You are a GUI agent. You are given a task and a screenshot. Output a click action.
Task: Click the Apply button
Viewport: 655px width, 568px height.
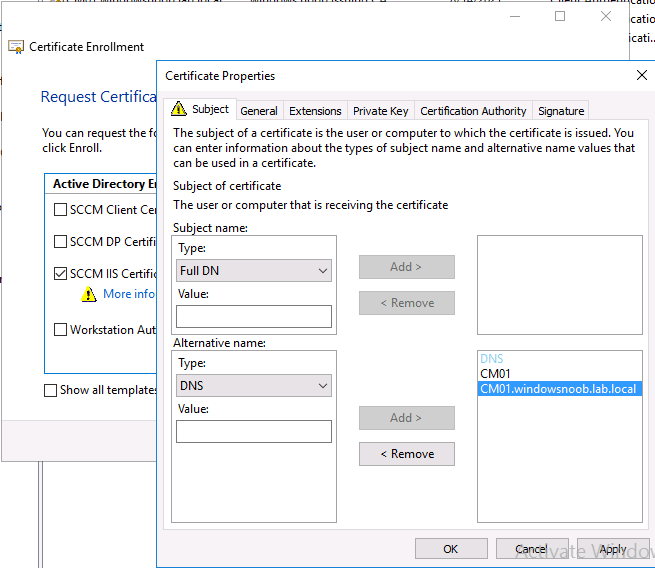[613, 549]
